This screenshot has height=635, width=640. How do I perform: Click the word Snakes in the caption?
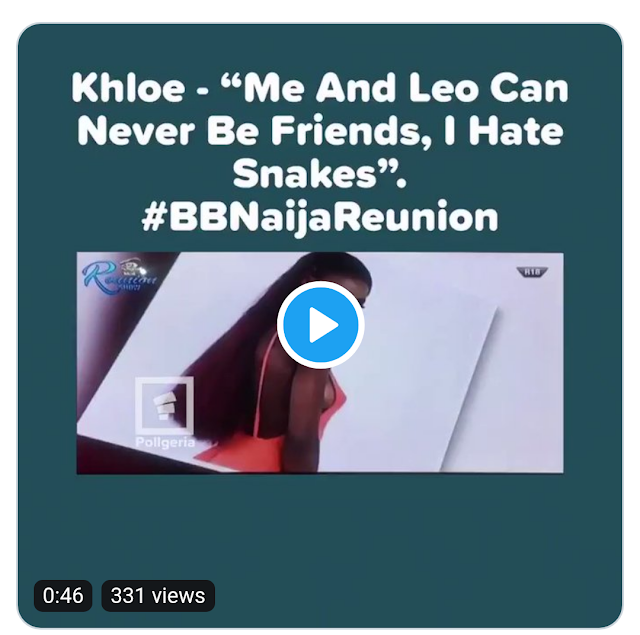[304, 174]
